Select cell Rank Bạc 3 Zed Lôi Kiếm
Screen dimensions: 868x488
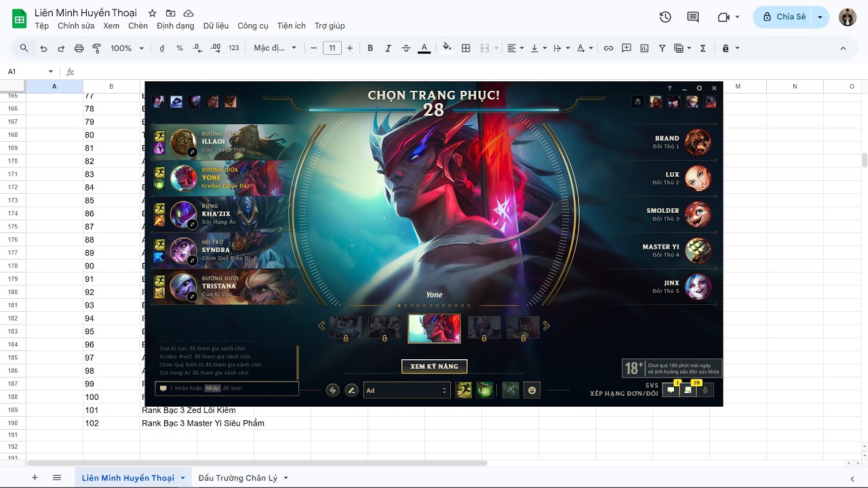[x=189, y=410]
